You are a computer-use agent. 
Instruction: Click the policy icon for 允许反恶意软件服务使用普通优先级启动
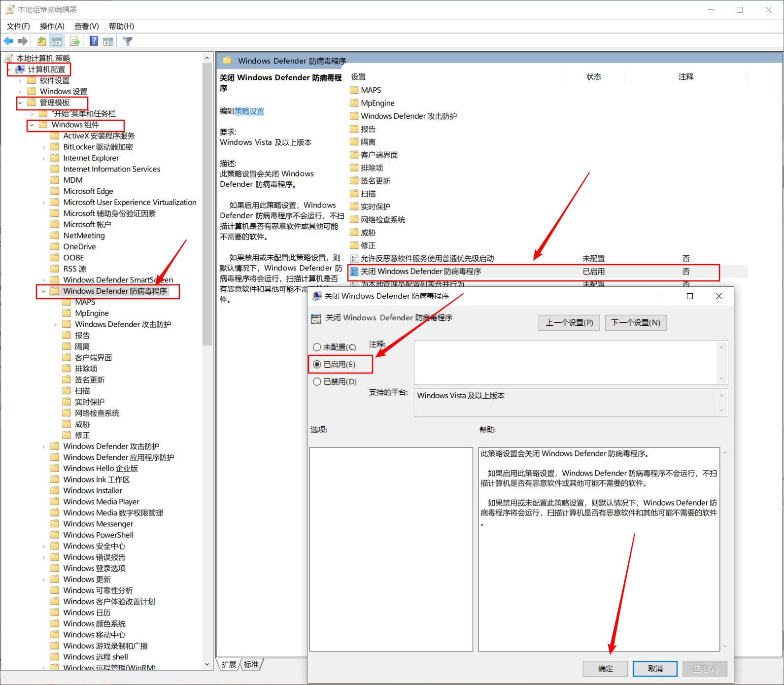click(354, 258)
